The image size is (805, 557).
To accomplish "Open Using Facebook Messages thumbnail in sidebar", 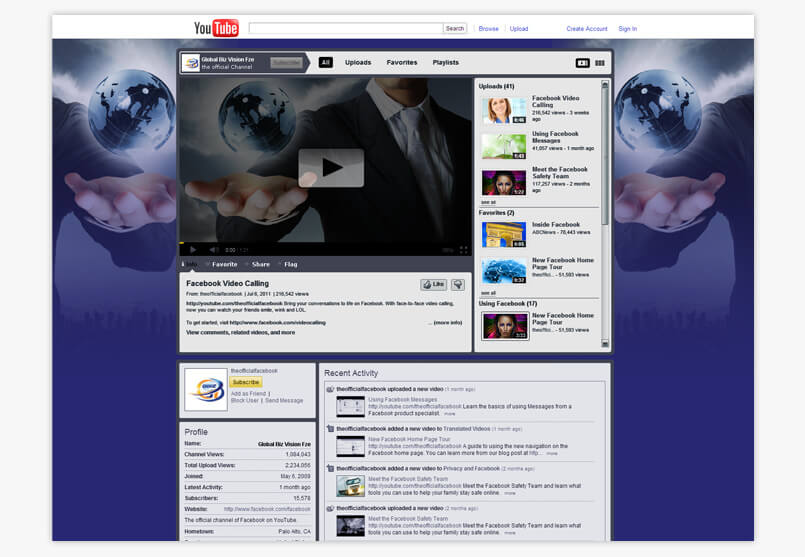I will [x=504, y=146].
